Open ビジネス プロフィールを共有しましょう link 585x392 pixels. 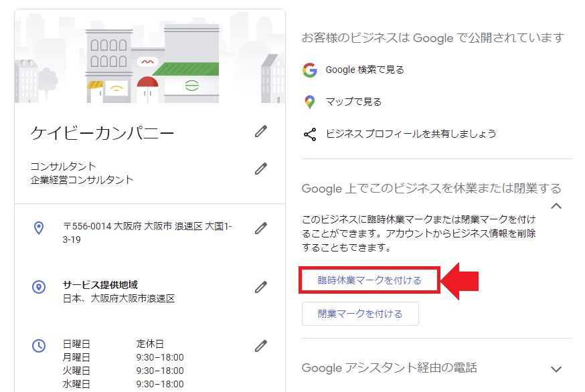click(x=411, y=134)
